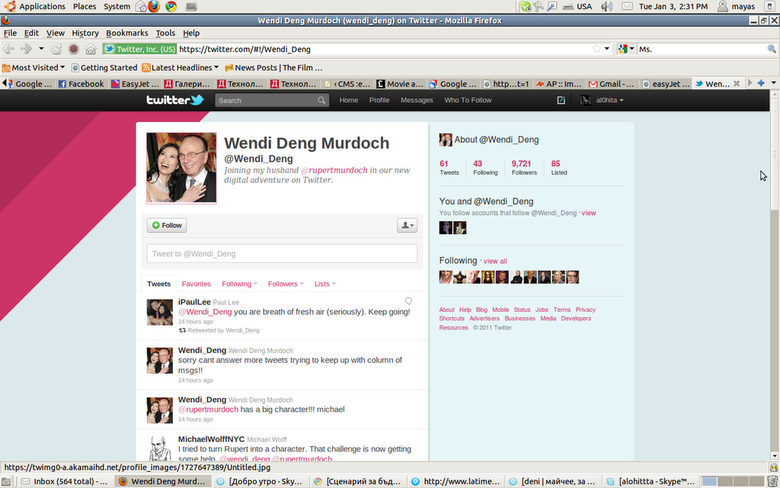Screen dimensions: 780x488
Task: Click the 9,721 Followers count
Action: coord(524,168)
